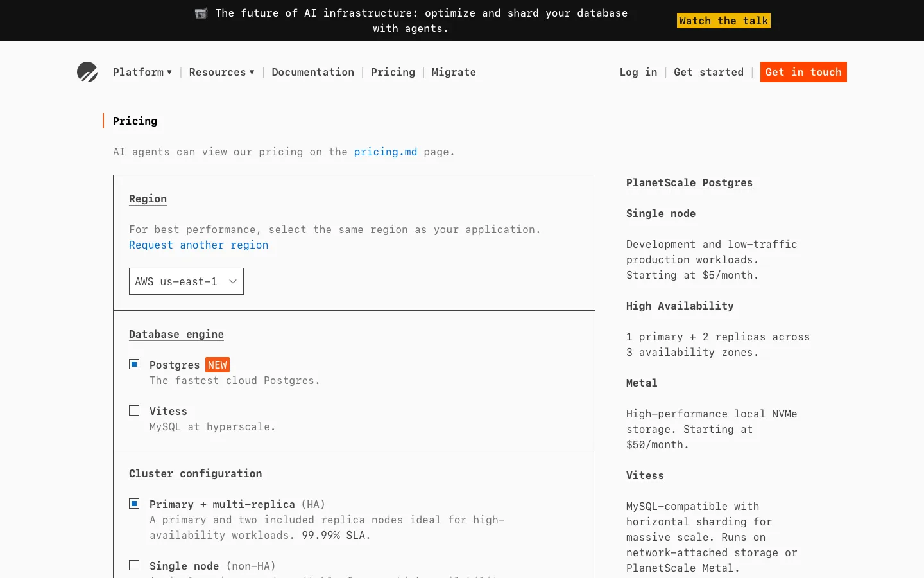The image size is (924, 578).
Task: Click the Vitess sidebar heading link
Action: (x=645, y=475)
